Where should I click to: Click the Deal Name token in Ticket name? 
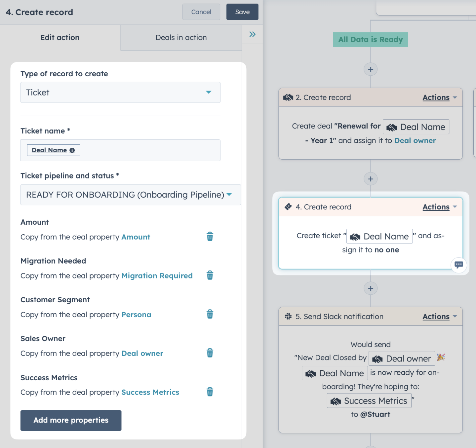point(53,150)
